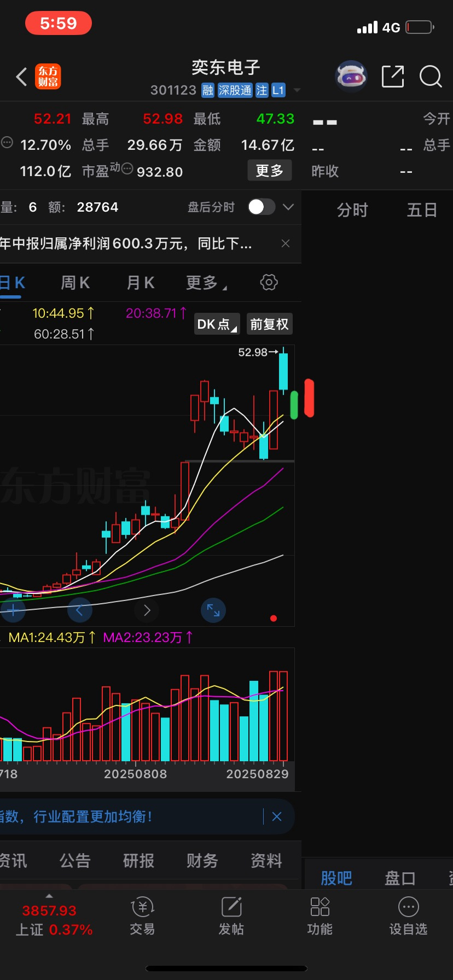
Task: Tap the 932.80 PE ratio value
Action: click(160, 172)
